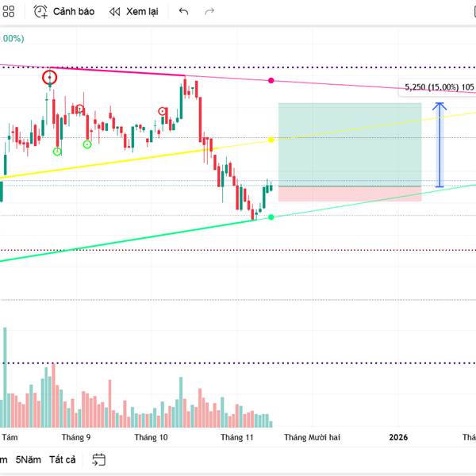Switch the range to Tất cả

62,459
